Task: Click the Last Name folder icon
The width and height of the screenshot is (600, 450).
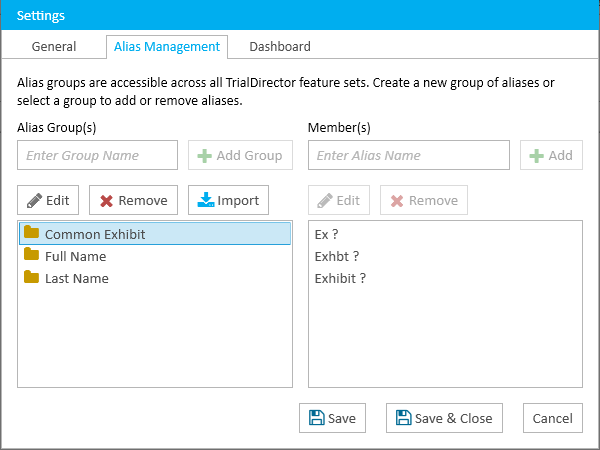Action: tap(31, 277)
